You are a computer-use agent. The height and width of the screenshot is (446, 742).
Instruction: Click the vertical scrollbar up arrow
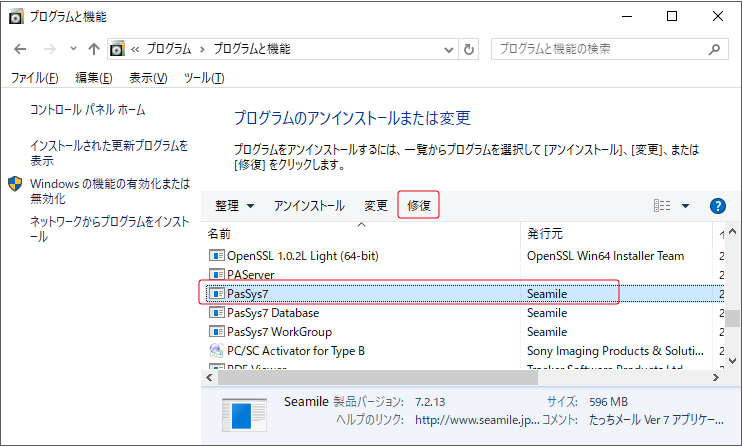click(x=733, y=232)
